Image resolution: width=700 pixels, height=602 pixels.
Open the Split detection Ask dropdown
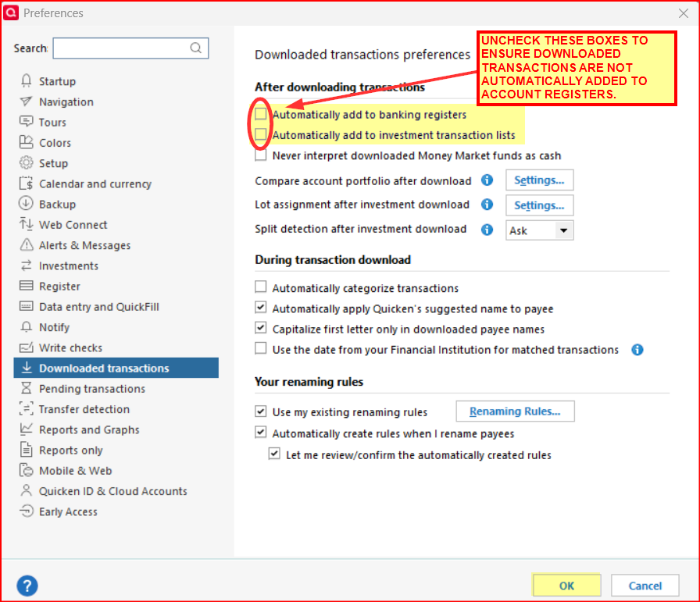[539, 230]
